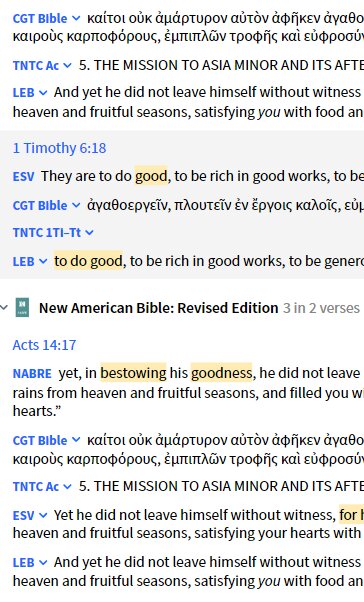The image size is (364, 602).
Task: Open the Acts 14:17 reference link
Action: (44, 345)
